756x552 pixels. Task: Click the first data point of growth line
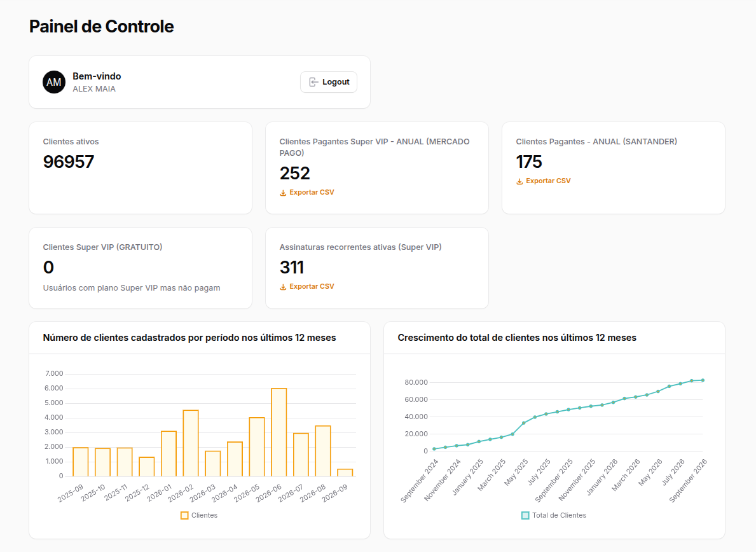434,449
